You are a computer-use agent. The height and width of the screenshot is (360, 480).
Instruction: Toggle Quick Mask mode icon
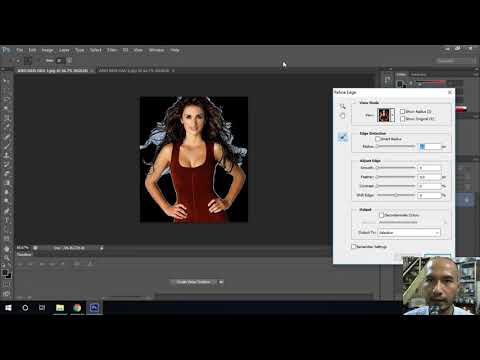6,284
